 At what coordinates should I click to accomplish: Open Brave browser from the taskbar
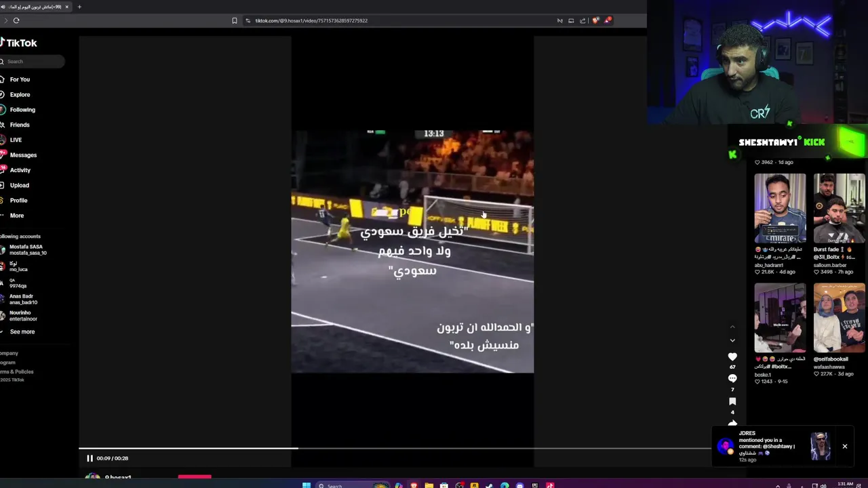pyautogui.click(x=414, y=485)
